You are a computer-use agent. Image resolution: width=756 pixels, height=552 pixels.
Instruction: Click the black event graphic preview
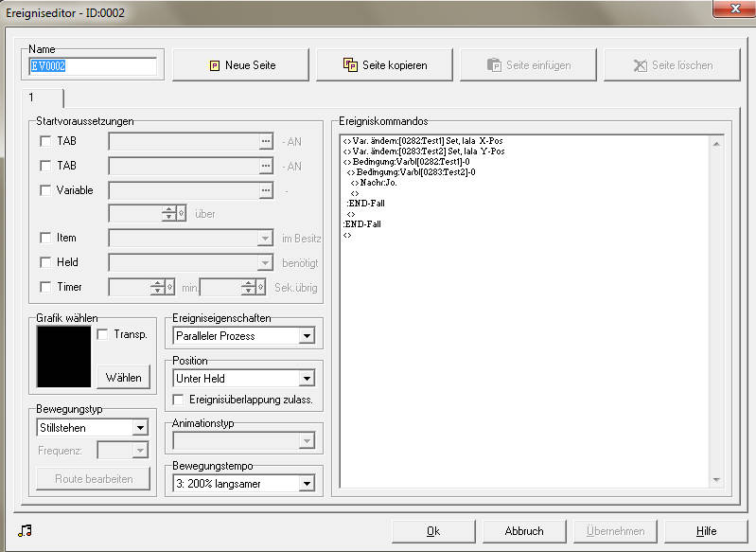(63, 357)
